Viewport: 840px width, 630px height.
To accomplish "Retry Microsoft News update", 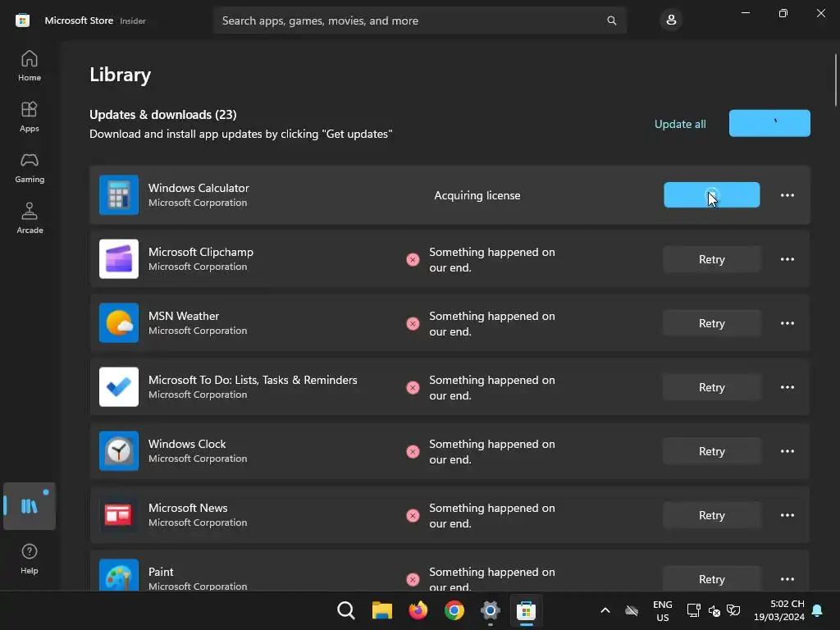I will 711,515.
